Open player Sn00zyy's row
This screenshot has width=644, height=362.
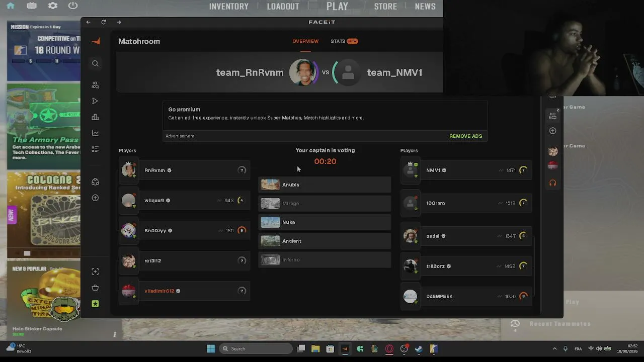(185, 231)
